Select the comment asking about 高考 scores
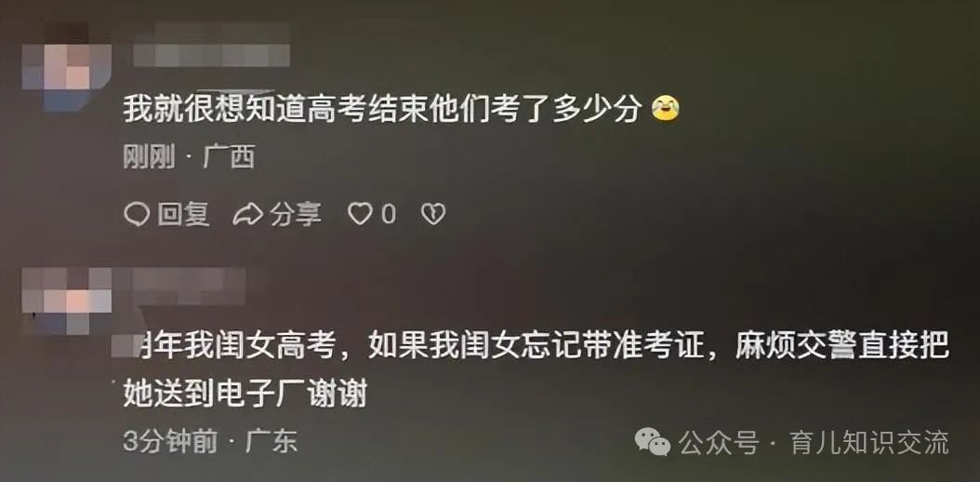The width and height of the screenshot is (980, 482). [382, 110]
